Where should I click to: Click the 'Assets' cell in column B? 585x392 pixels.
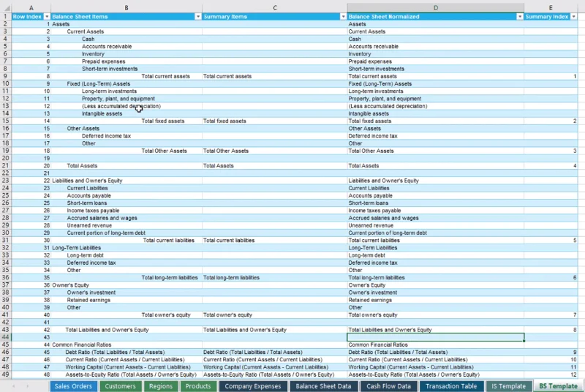(x=61, y=24)
